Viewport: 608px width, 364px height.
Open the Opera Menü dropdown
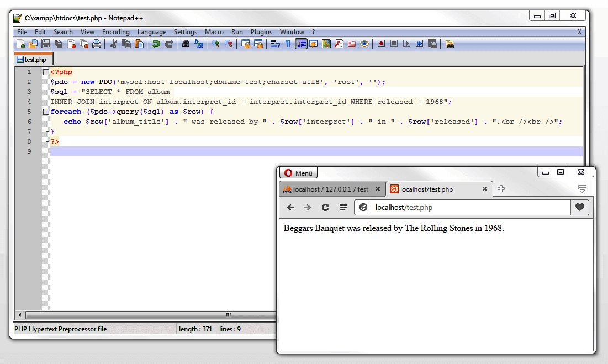click(x=298, y=172)
